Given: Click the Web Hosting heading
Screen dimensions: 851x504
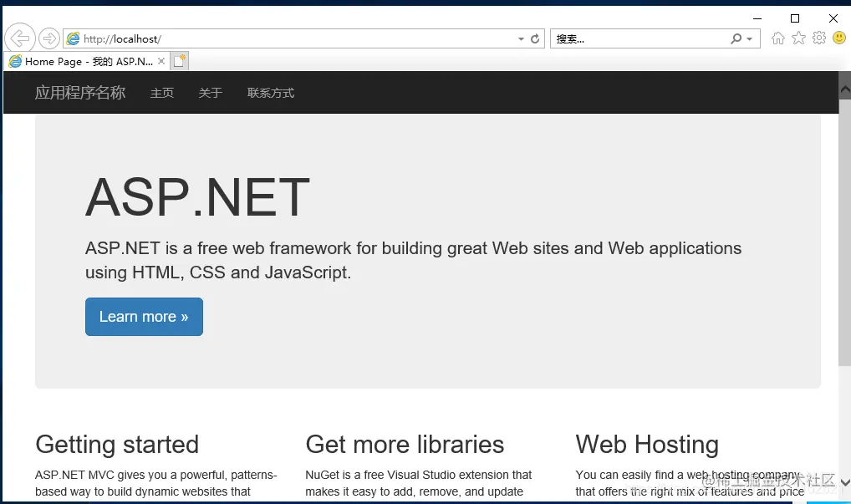Looking at the screenshot, I should tap(647, 445).
